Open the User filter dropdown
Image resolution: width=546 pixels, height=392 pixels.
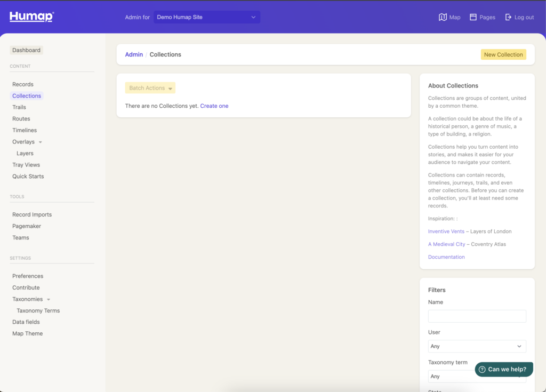pyautogui.click(x=477, y=346)
